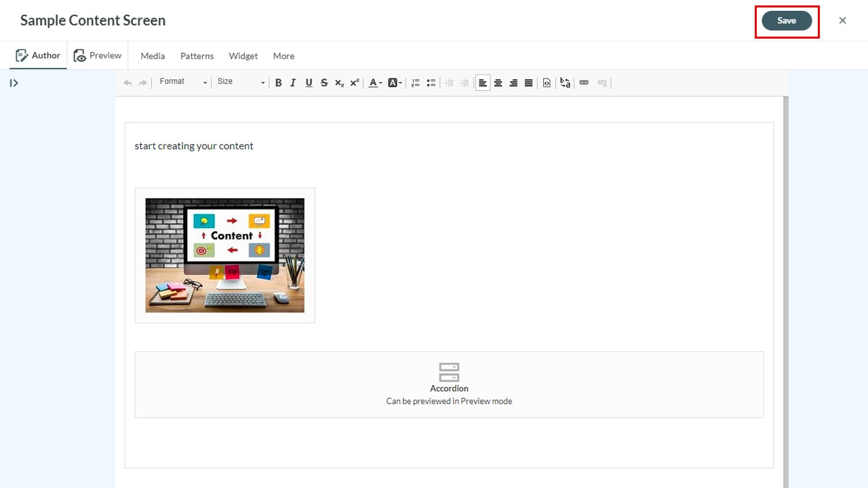868x488 pixels.
Task: Insert a bulleted list
Action: (x=431, y=83)
